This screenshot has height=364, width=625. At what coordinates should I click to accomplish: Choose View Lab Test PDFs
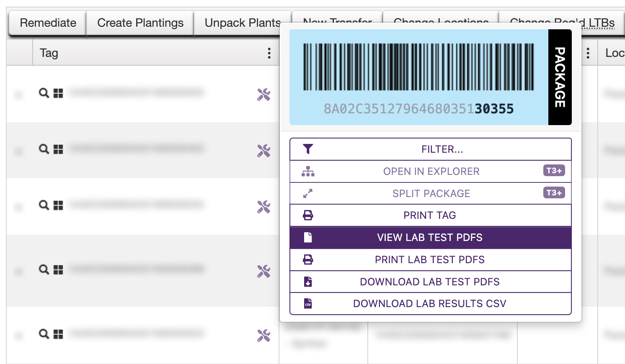430,238
